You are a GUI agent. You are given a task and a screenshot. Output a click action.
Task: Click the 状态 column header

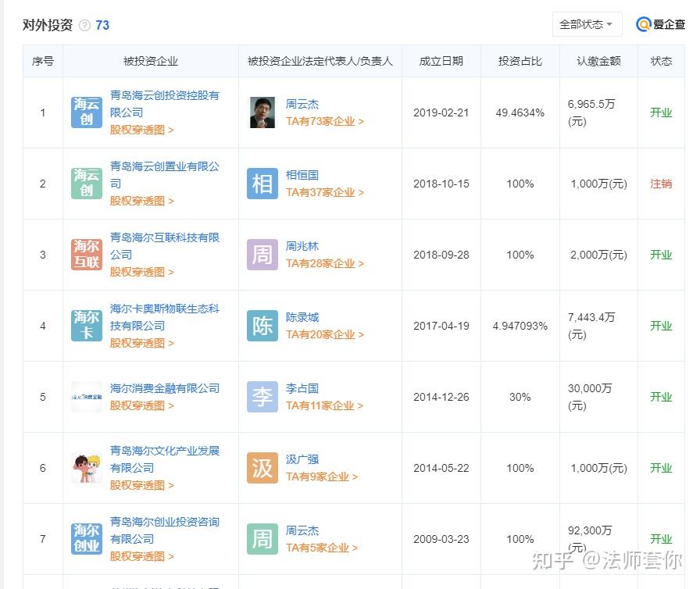[x=661, y=61]
